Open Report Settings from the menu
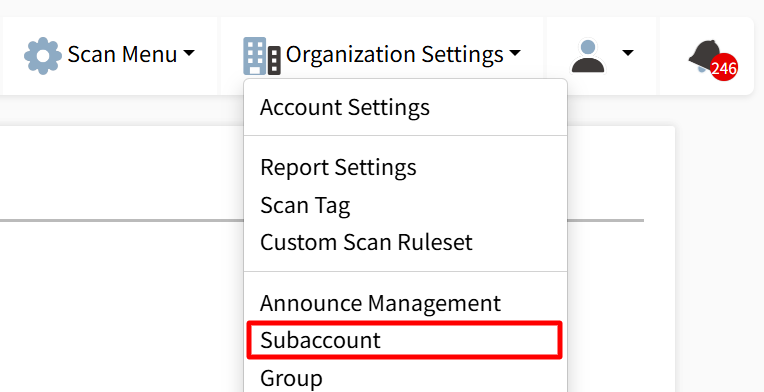 coord(405,168)
